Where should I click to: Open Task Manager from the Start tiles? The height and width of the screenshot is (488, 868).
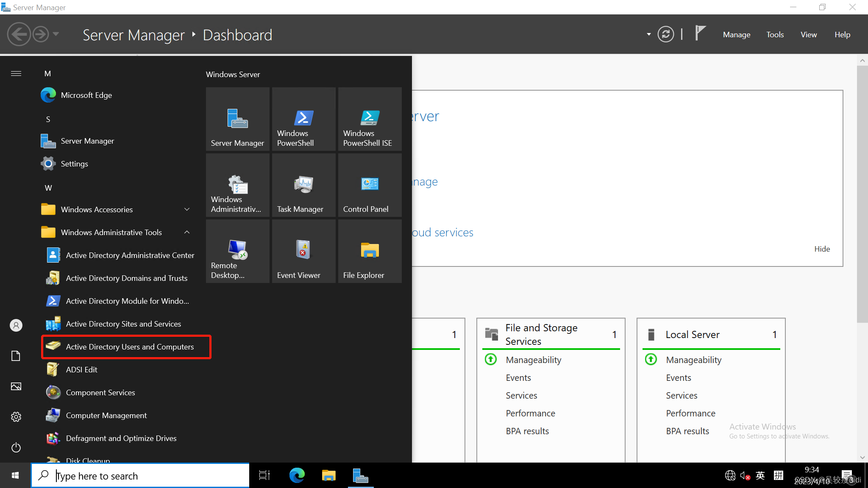(x=303, y=185)
